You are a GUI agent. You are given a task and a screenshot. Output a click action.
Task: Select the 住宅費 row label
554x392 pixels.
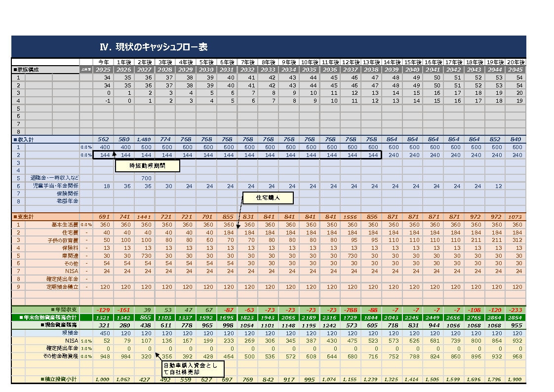tap(70, 233)
